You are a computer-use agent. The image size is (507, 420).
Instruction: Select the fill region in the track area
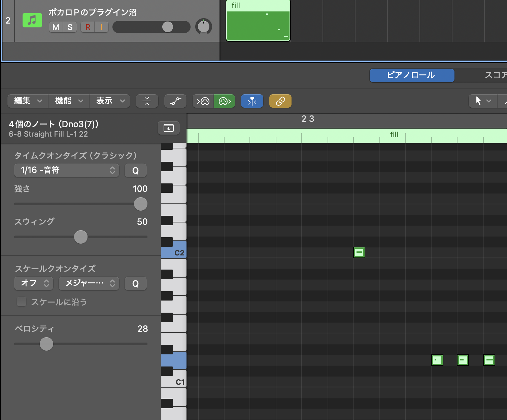pos(258,21)
